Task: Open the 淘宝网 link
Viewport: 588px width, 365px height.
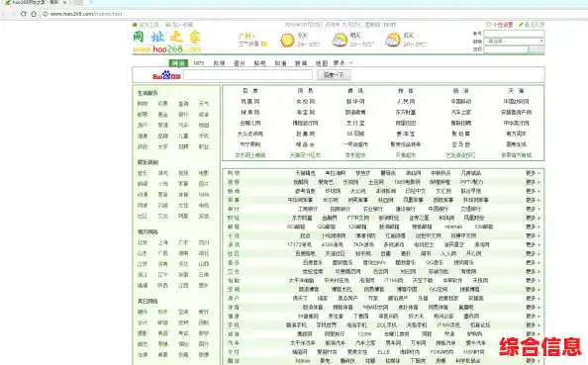Action: (305, 113)
